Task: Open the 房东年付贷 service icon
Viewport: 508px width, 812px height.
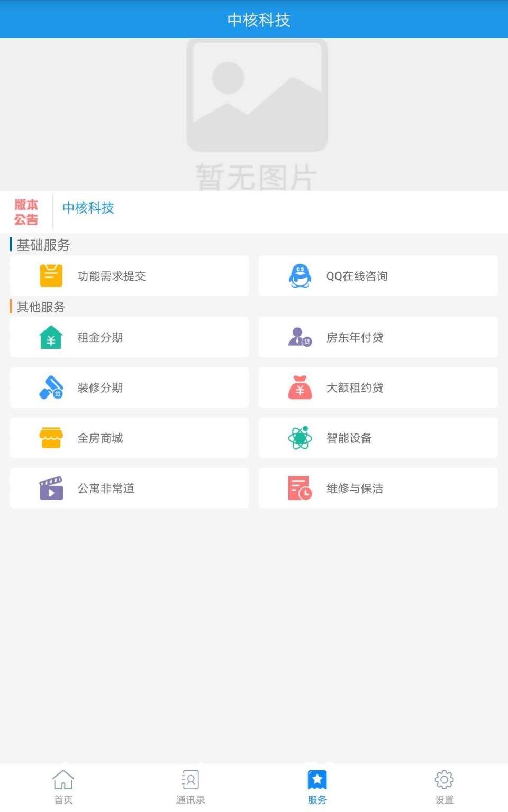Action: tap(300, 337)
